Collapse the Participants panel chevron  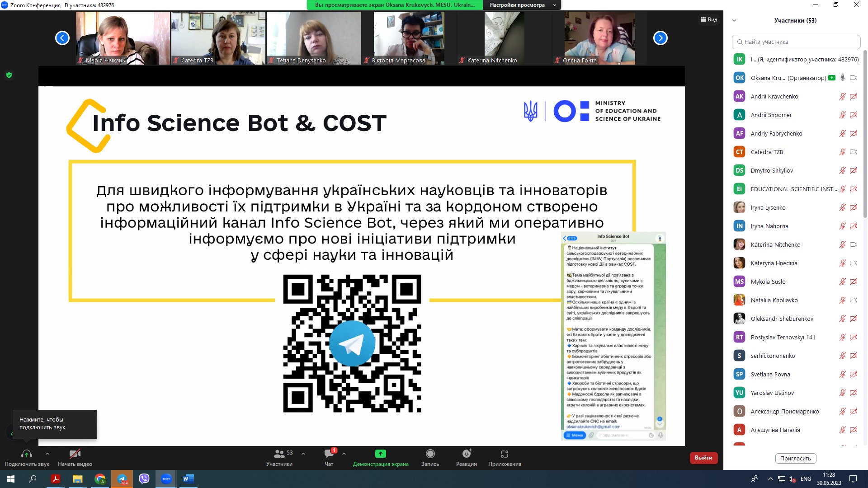[734, 20]
